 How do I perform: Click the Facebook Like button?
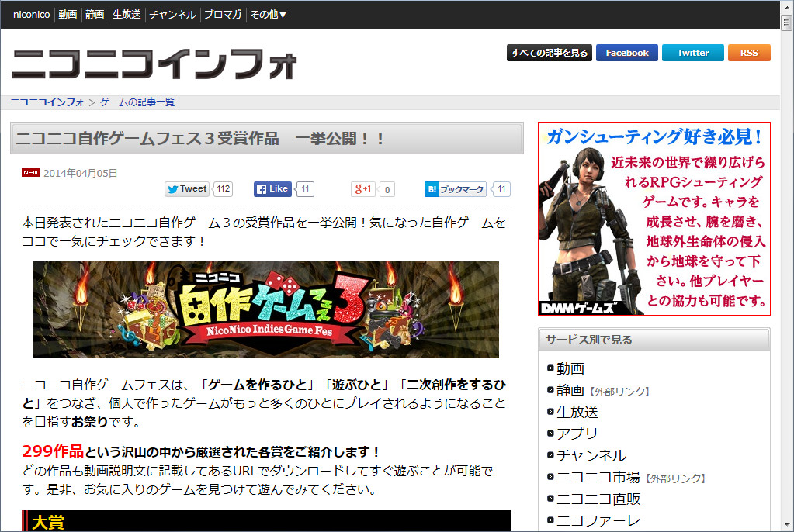point(272,188)
